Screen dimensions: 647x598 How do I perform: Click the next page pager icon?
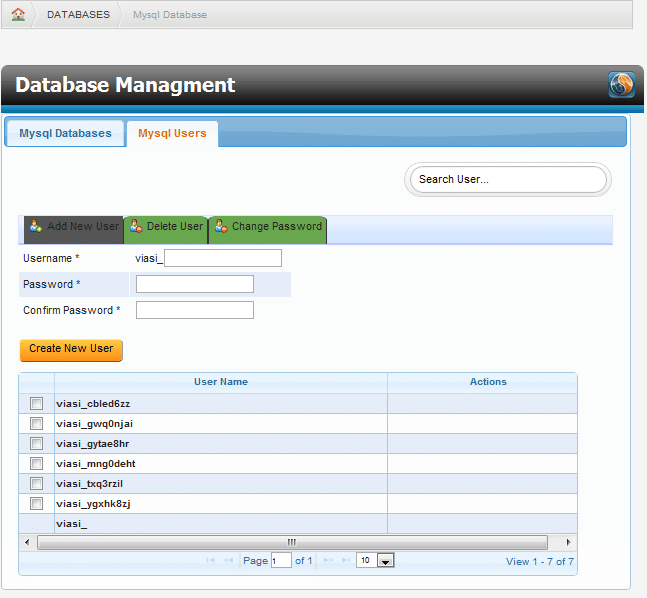(327, 561)
